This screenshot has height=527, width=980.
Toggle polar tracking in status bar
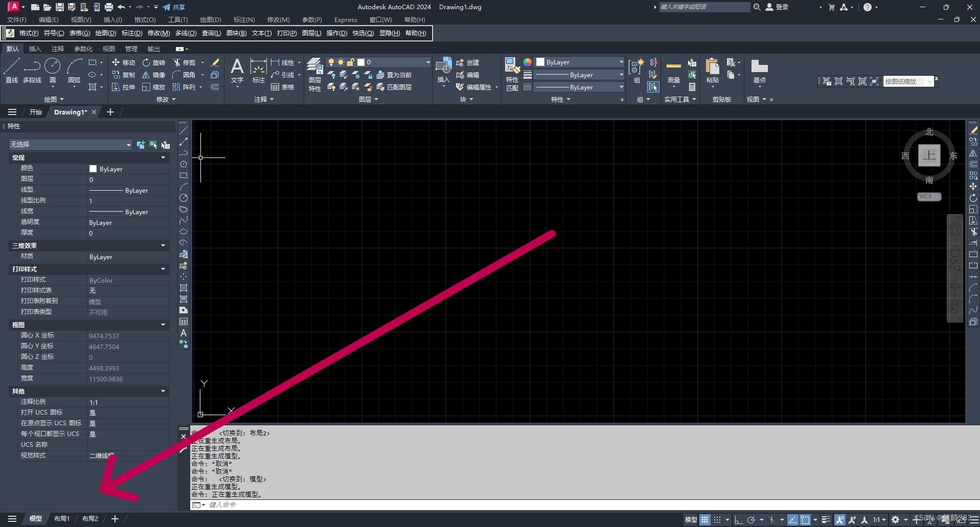tap(751, 519)
